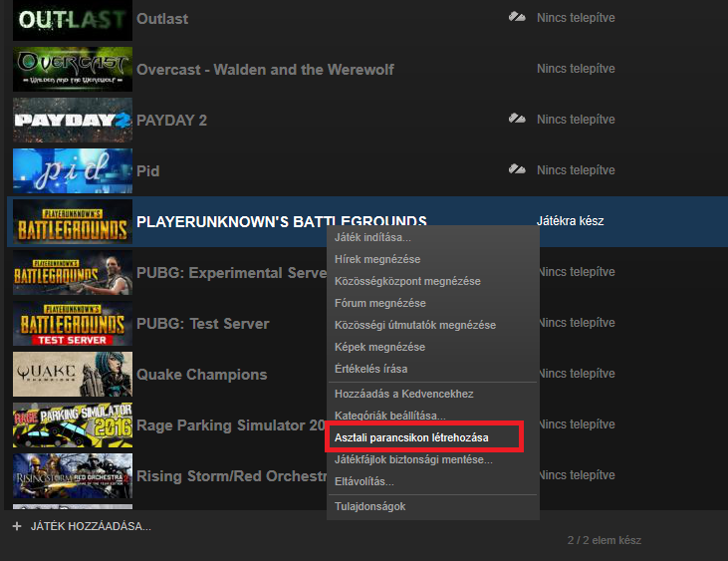Screen dimensions: 728x561
Task: Click the highlighted BATTLEGROUNDS banner thumbnail
Action: point(73,221)
